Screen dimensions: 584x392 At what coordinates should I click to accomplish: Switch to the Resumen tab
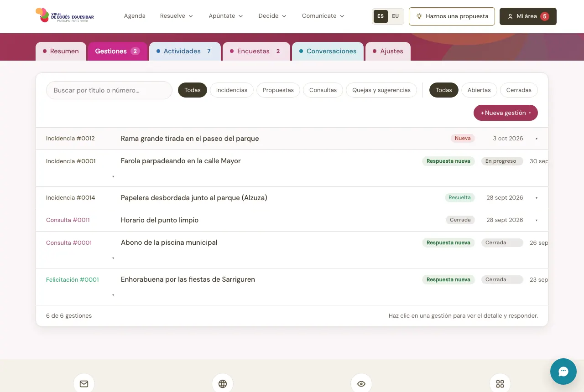61,51
